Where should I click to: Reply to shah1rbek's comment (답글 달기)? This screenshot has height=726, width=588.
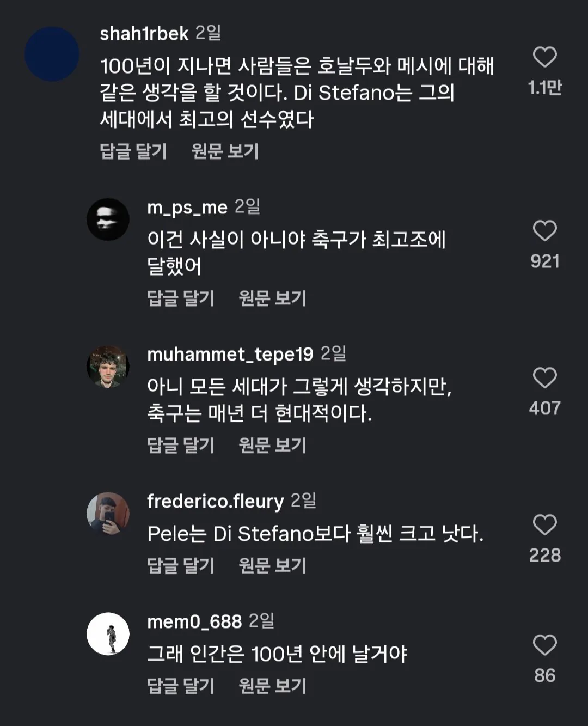133,151
